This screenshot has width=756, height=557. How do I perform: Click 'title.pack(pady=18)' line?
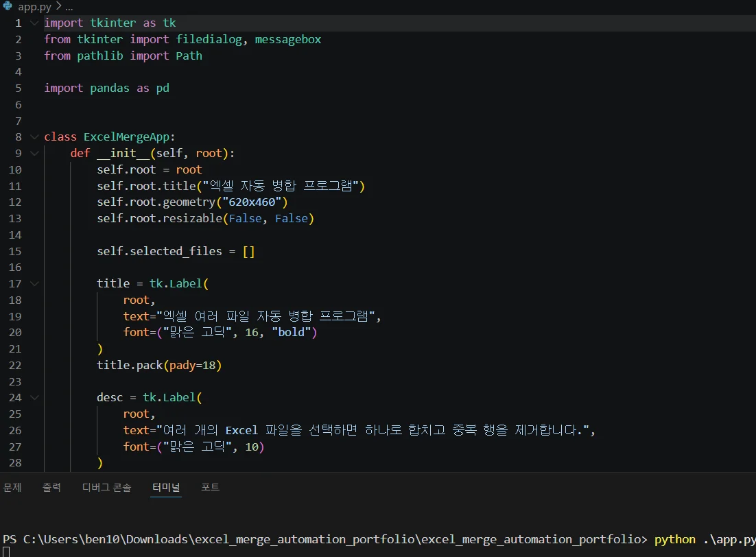tap(159, 366)
